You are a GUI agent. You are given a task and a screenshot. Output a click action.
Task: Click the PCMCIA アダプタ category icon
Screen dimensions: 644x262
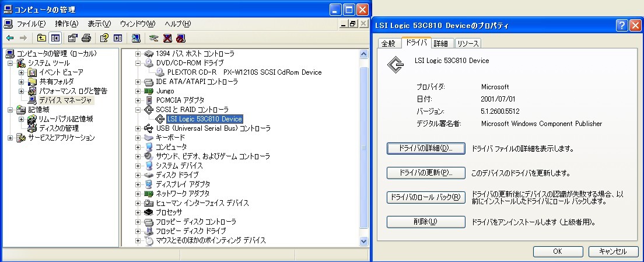tap(149, 100)
